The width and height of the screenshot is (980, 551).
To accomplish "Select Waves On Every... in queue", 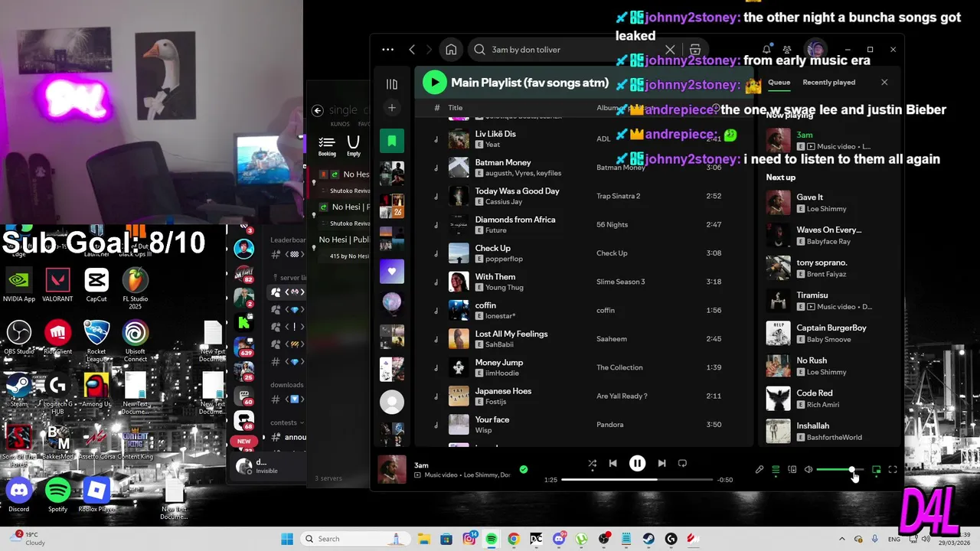I will tap(831, 235).
